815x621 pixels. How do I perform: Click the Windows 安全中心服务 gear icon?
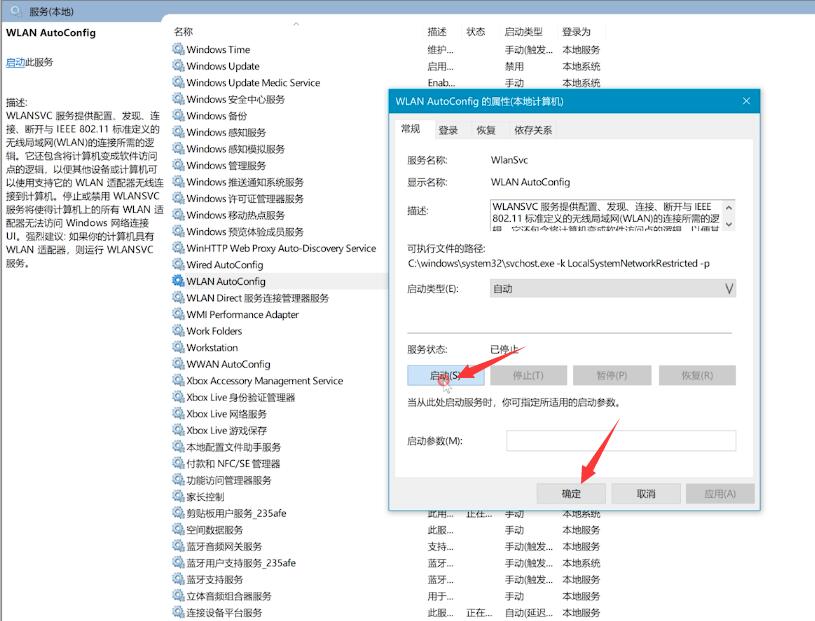[x=178, y=99]
